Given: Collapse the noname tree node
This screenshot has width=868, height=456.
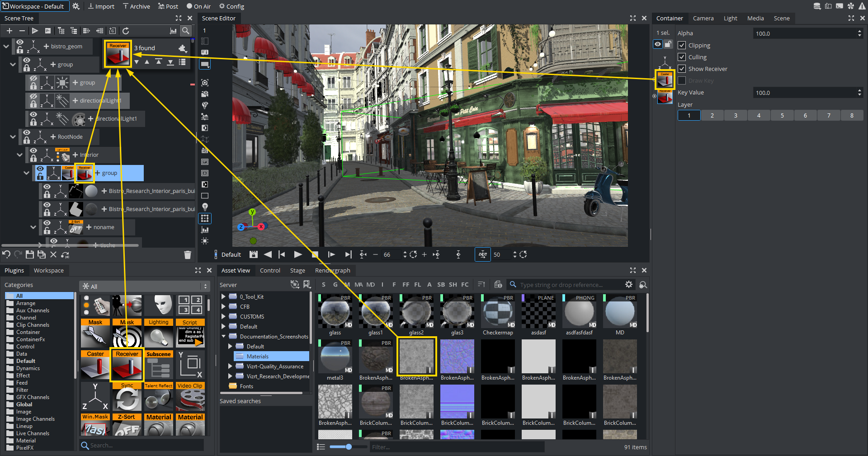Looking at the screenshot, I should pos(33,227).
